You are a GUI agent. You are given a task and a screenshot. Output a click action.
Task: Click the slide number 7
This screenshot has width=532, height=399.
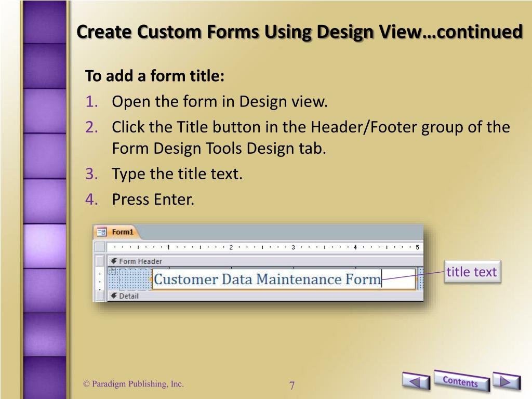[292, 385]
